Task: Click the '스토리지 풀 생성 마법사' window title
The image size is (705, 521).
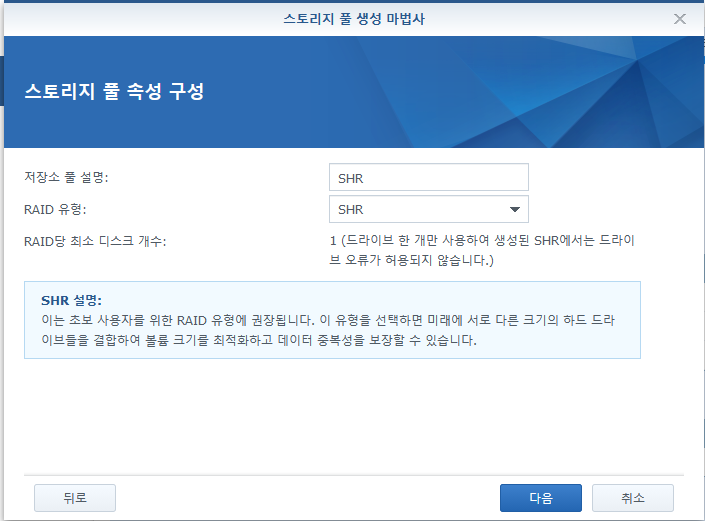Action: [x=354, y=19]
